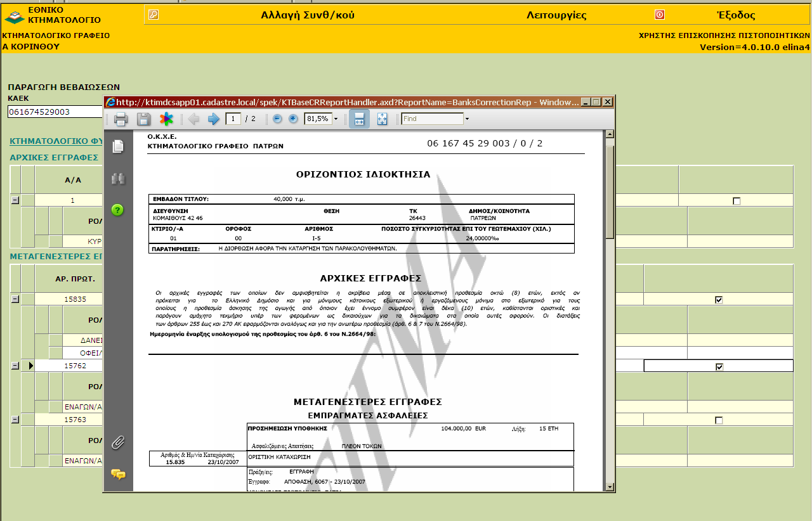Open Αλλαγή Συνθ/κού menu

[308, 15]
